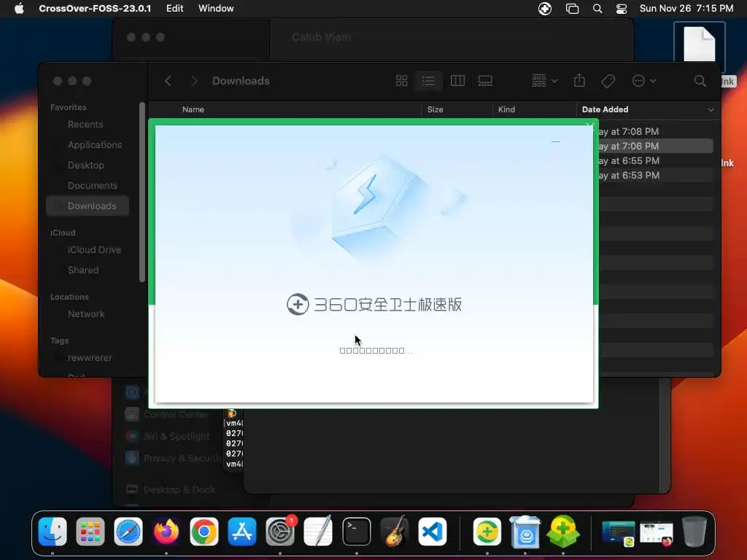Open the App Store dock icon

coord(242,532)
